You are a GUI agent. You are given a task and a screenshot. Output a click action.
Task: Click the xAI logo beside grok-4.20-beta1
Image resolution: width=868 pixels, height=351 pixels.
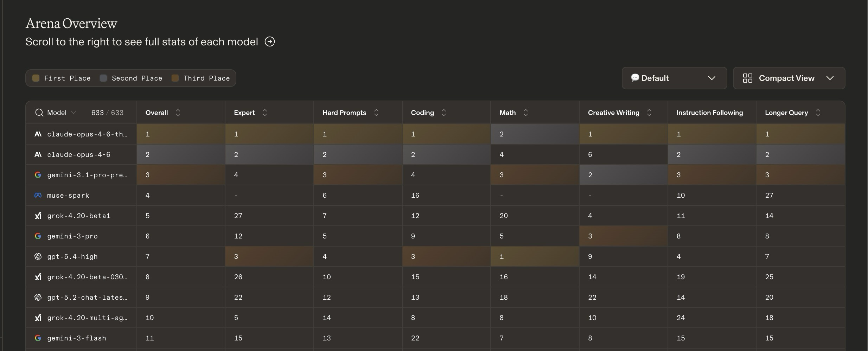(x=38, y=216)
